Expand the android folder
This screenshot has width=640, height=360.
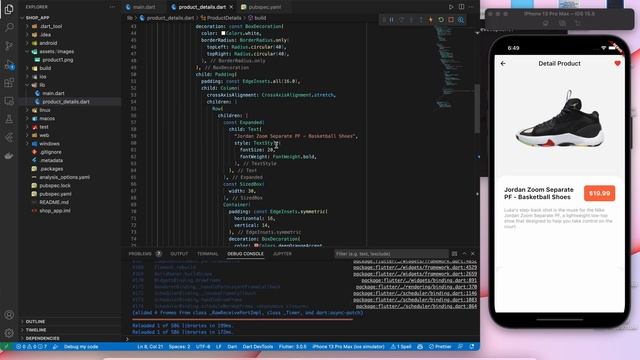click(x=48, y=43)
